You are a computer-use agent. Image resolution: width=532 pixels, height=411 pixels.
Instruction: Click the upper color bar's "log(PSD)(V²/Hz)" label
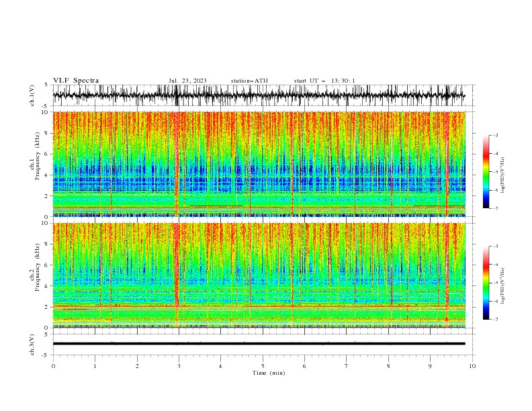click(x=503, y=175)
